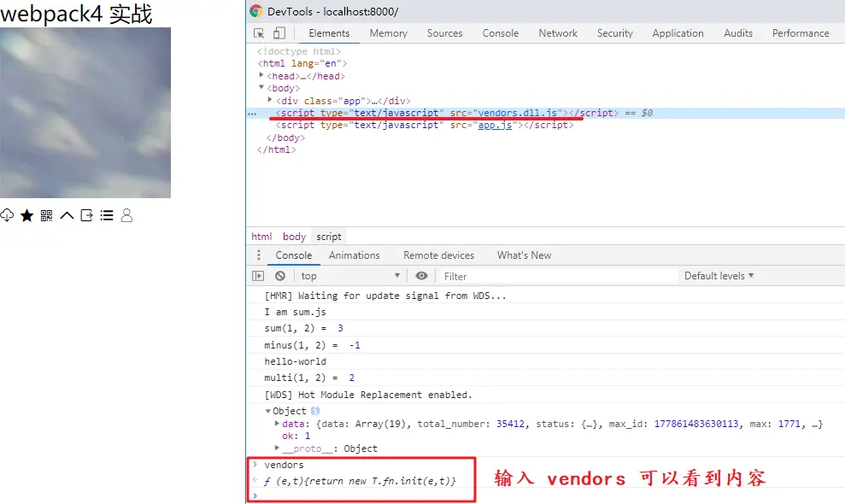Click the body breadcrumb

pos(294,237)
